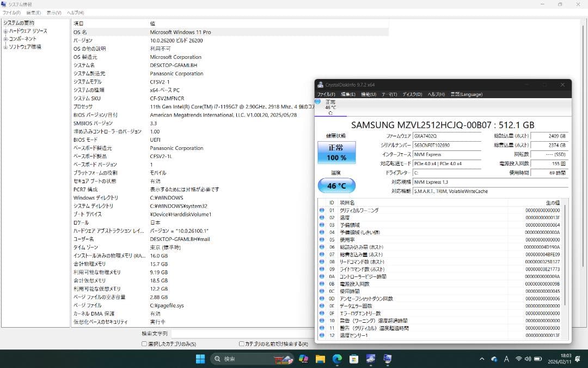Enable the 選択したカテゴリのみ checkbox
The height and width of the screenshot is (368, 588).
point(144,344)
